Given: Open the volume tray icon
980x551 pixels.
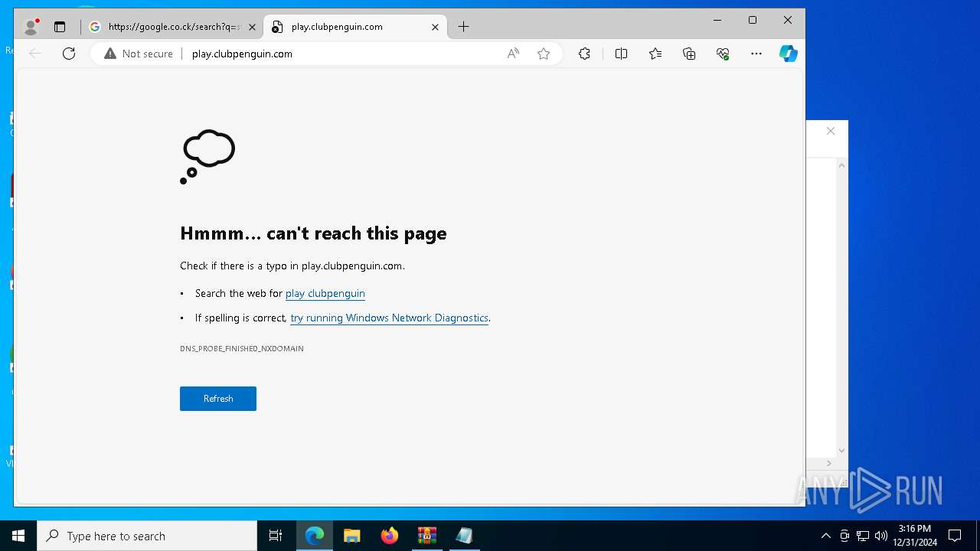Looking at the screenshot, I should pos(881,536).
